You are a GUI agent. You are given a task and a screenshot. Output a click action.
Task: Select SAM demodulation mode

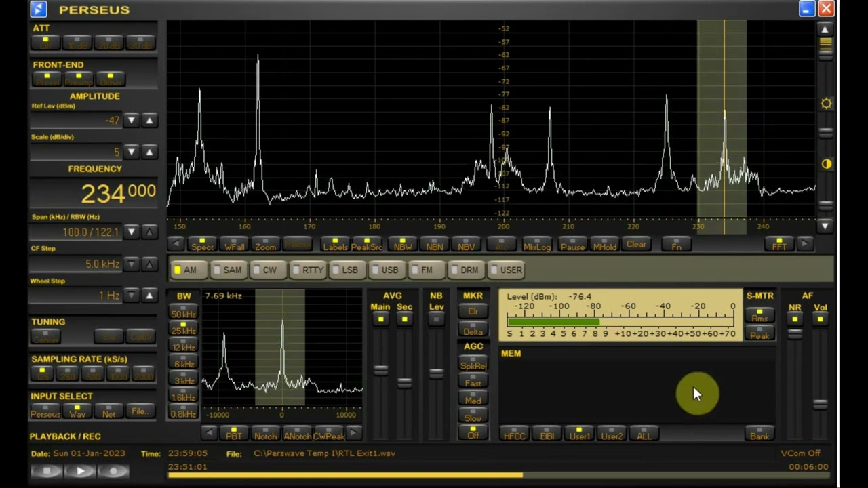pos(228,270)
